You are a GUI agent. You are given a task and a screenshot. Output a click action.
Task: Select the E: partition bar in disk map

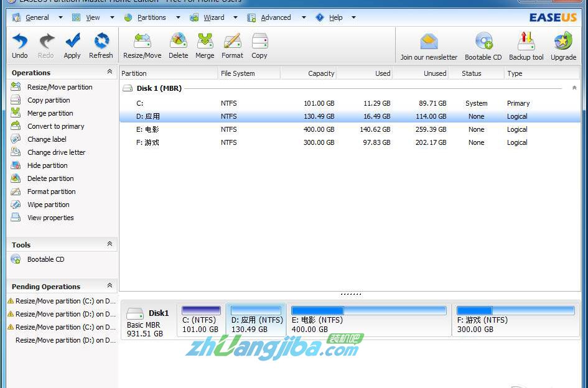369,320
